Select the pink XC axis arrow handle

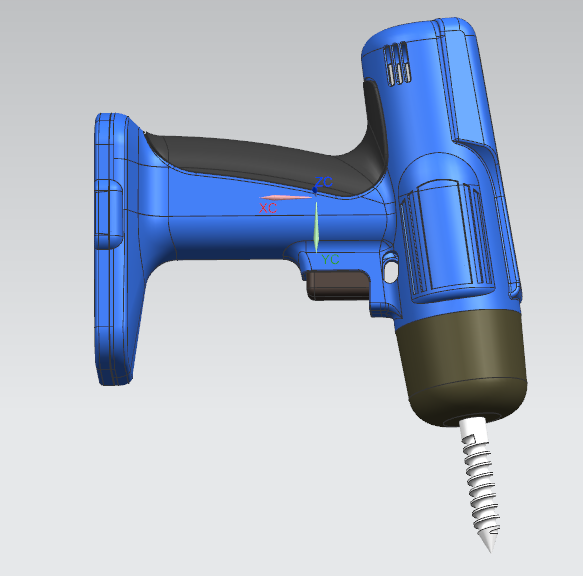coord(286,197)
